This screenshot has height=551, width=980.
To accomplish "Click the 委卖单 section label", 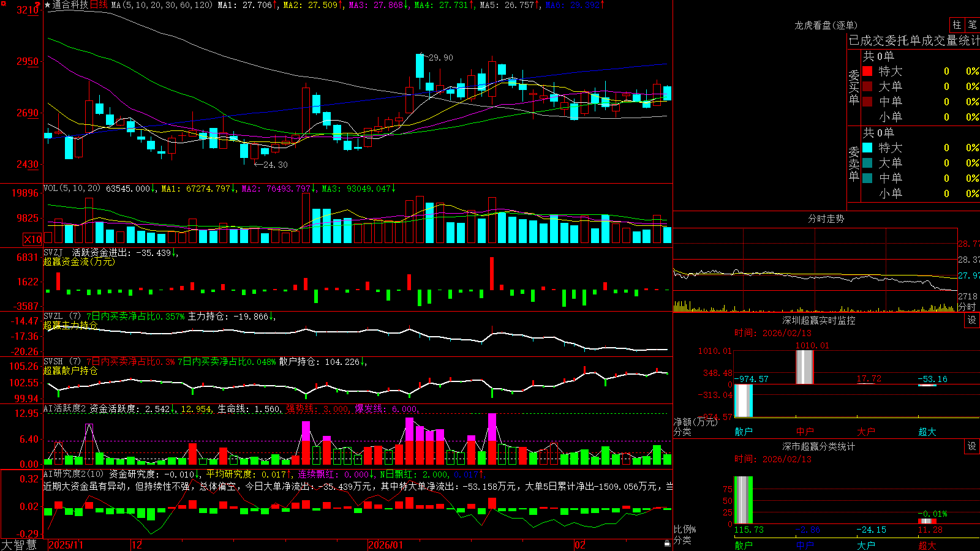I will click(x=854, y=163).
